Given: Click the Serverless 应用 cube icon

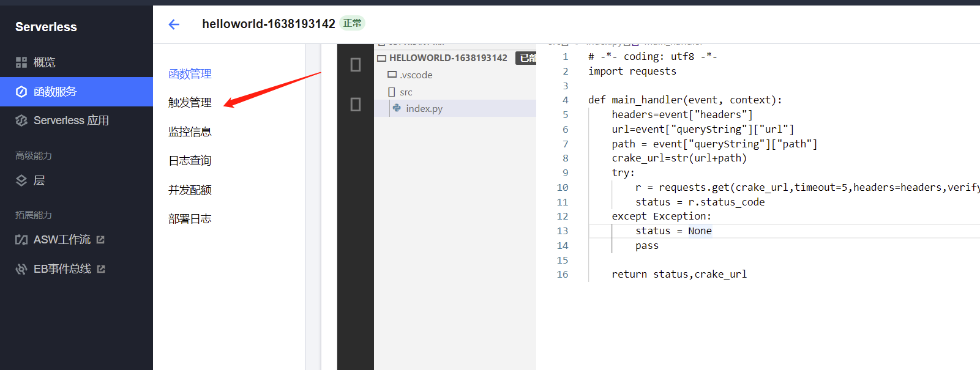Looking at the screenshot, I should (x=21, y=120).
